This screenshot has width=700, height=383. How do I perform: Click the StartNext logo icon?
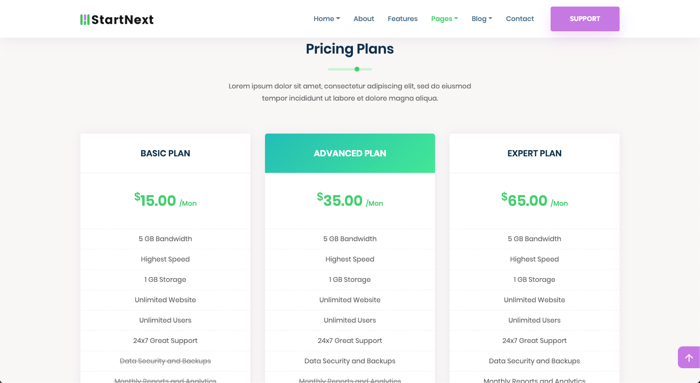85,19
